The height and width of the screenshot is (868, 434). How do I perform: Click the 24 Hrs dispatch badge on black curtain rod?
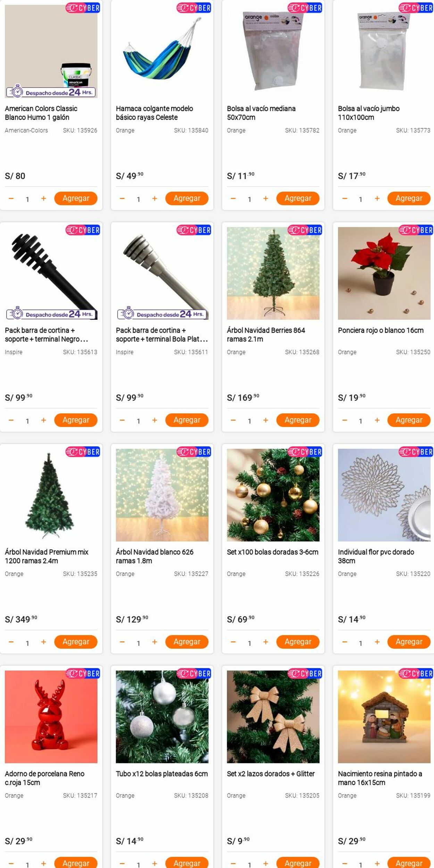coord(51,314)
